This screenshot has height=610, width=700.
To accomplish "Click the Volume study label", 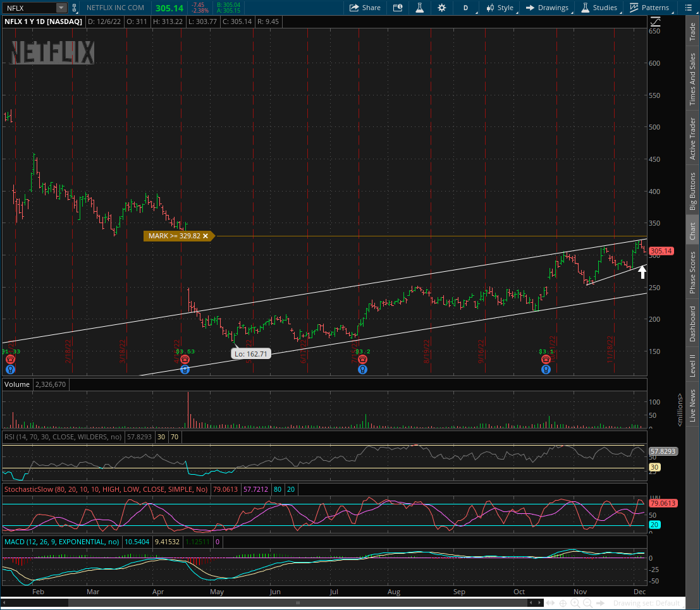I will (x=17, y=384).
